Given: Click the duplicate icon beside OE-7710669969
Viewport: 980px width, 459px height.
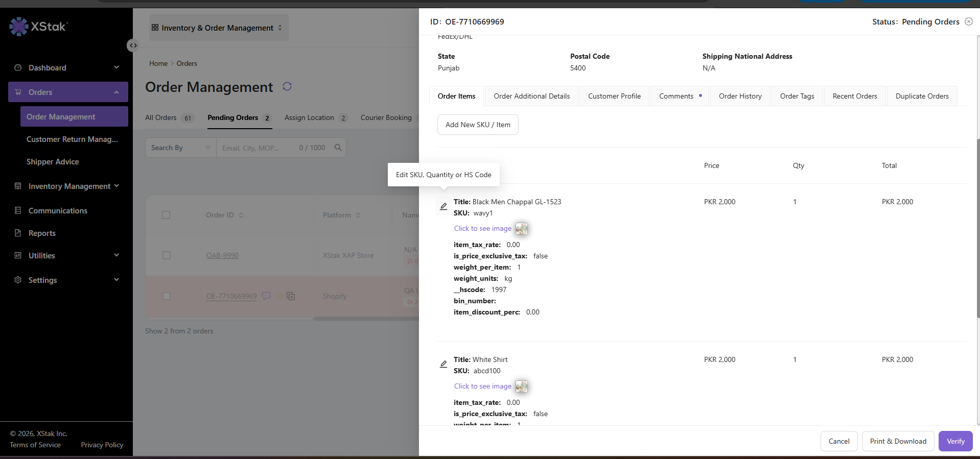Looking at the screenshot, I should pyautogui.click(x=291, y=296).
